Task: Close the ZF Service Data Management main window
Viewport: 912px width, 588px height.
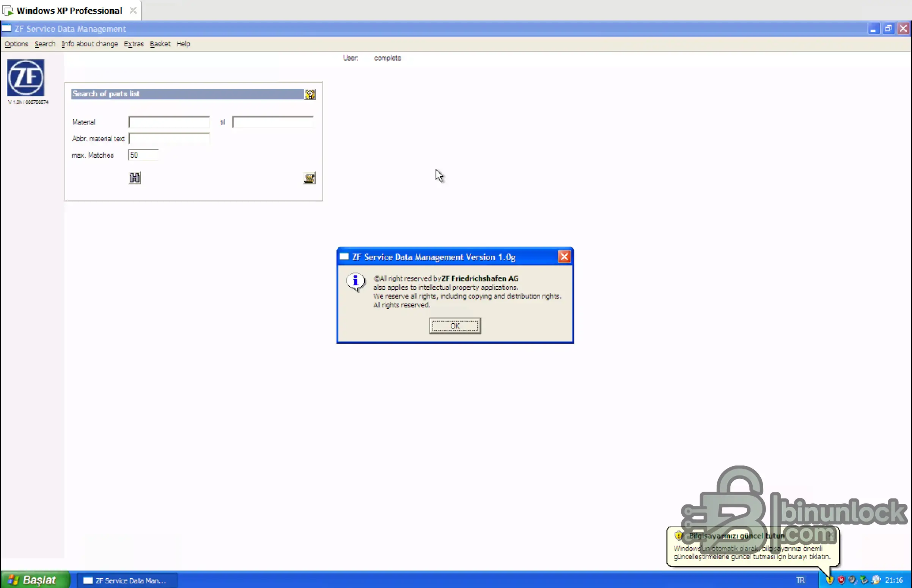Action: [903, 28]
